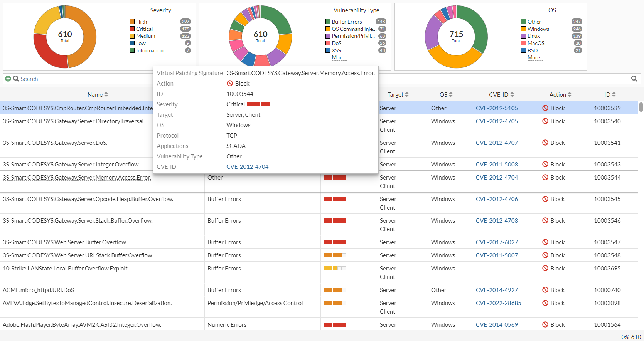Click severity bars for 10-Strike.LANState row
Viewport: 644px width, 341px height.
pos(334,269)
